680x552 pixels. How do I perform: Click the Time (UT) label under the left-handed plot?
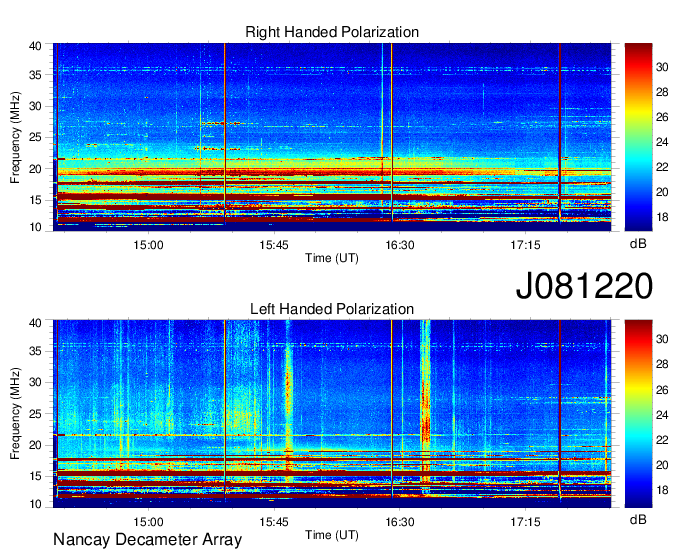(x=332, y=535)
